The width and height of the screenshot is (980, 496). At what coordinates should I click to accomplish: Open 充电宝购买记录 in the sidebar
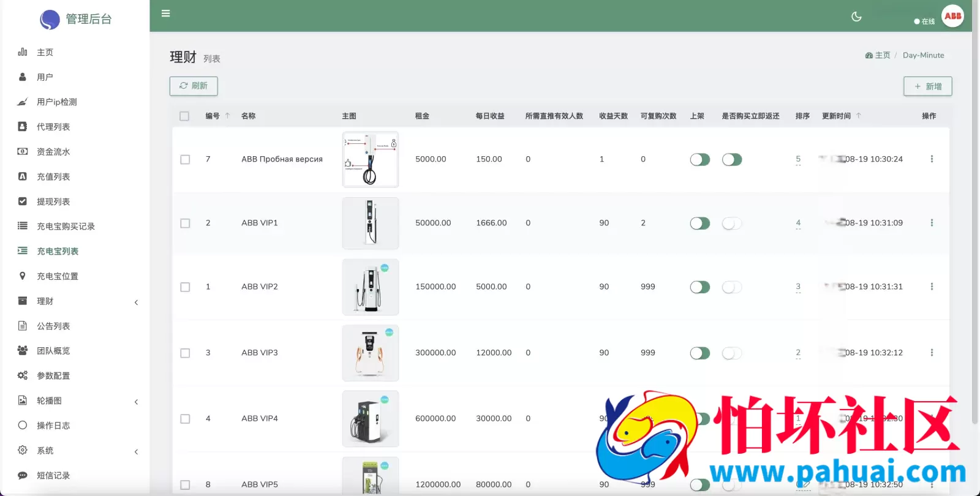tap(66, 226)
